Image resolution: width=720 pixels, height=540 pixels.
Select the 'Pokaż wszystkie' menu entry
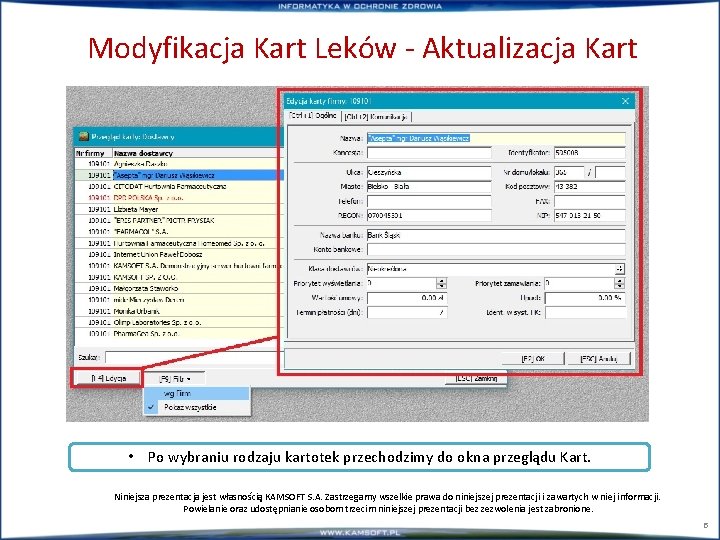[197, 407]
